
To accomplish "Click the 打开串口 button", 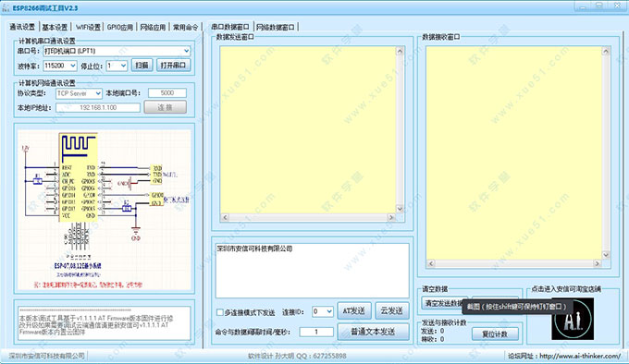I will (x=173, y=65).
